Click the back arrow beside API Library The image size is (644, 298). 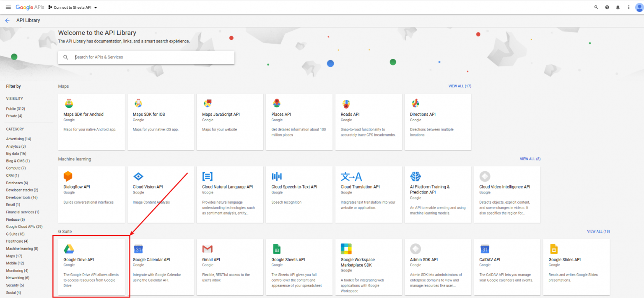click(7, 21)
